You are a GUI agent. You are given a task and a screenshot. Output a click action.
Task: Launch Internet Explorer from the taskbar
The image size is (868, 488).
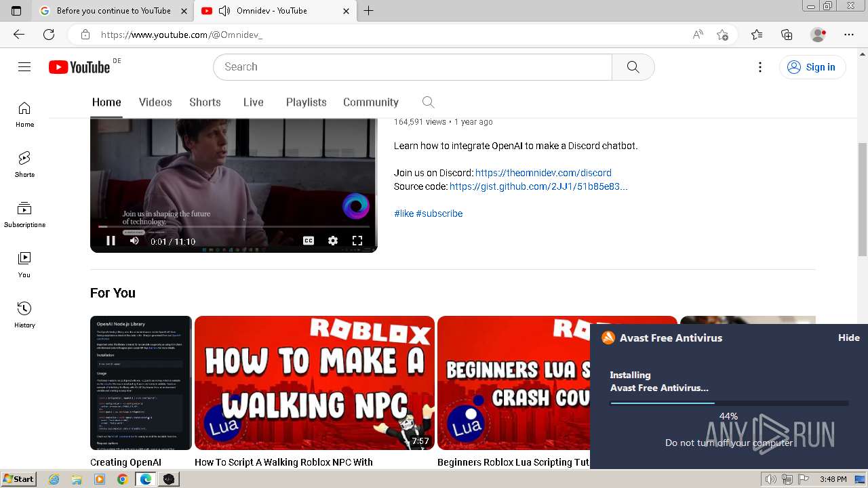(x=54, y=479)
